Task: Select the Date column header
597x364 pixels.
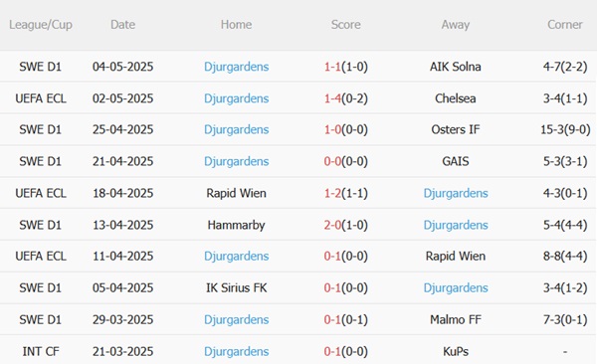Action: click(x=122, y=25)
